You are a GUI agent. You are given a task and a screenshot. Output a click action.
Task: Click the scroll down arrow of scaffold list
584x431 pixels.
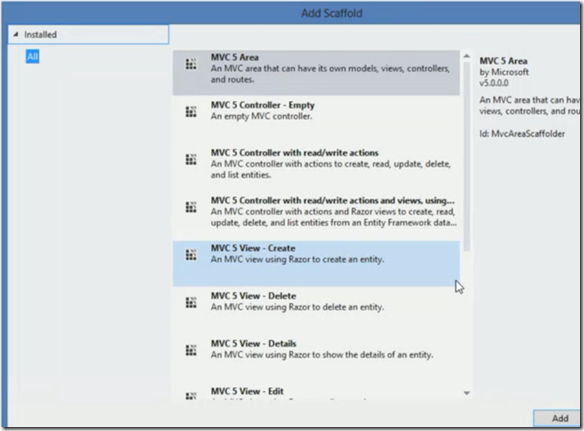tap(466, 393)
